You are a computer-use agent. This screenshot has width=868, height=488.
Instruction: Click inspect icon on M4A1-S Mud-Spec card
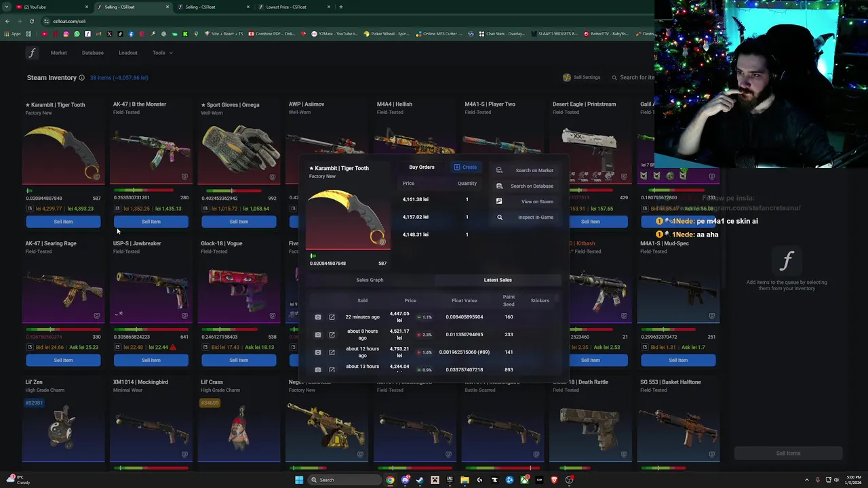712,316
